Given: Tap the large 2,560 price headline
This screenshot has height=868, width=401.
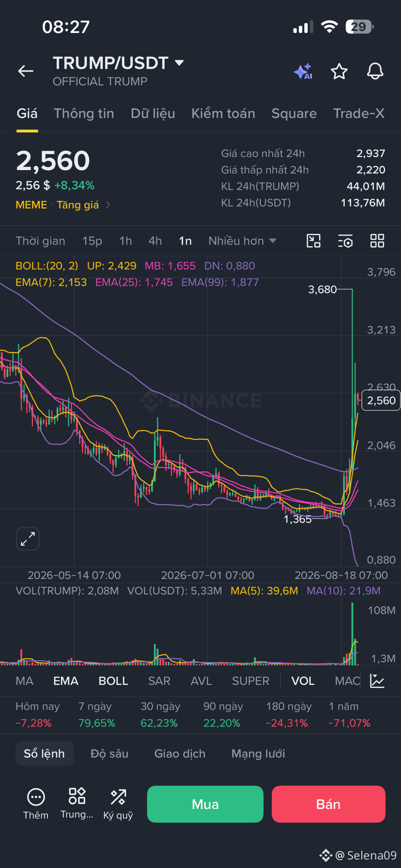Looking at the screenshot, I should [53, 160].
